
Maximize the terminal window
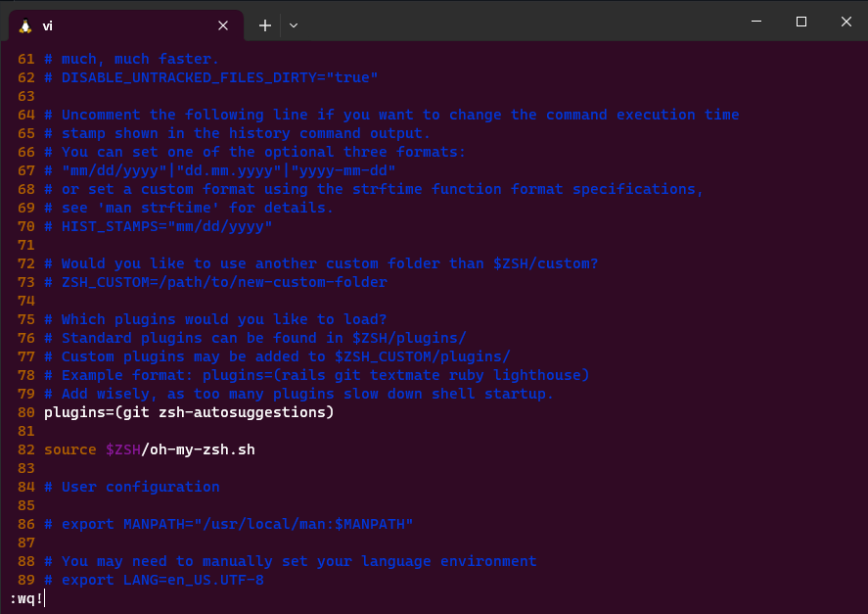[x=801, y=22]
